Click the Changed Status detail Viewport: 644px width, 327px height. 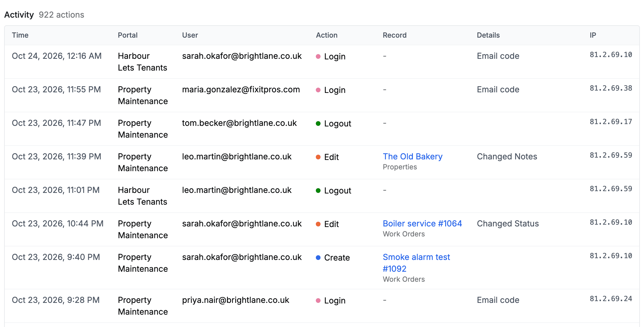tap(508, 223)
